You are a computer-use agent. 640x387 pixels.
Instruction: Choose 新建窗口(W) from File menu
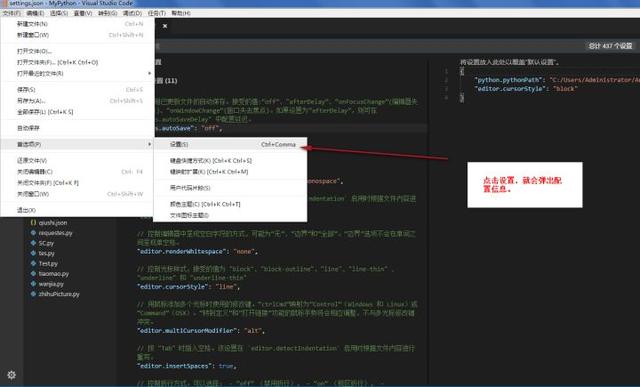point(78,35)
